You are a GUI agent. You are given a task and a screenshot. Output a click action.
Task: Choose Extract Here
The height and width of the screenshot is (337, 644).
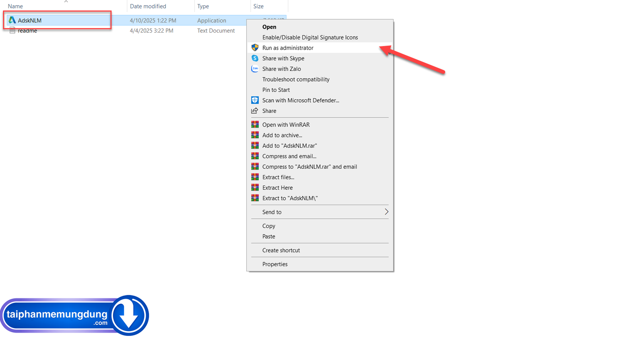320,188
